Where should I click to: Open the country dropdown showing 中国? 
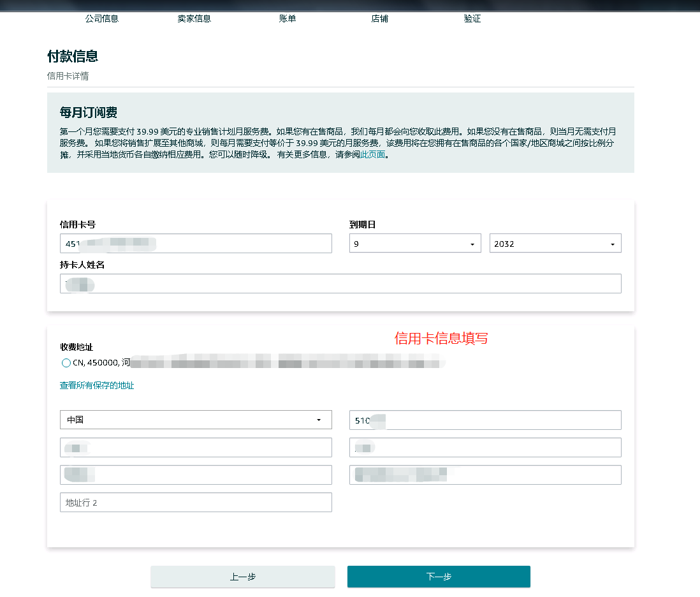pyautogui.click(x=196, y=420)
